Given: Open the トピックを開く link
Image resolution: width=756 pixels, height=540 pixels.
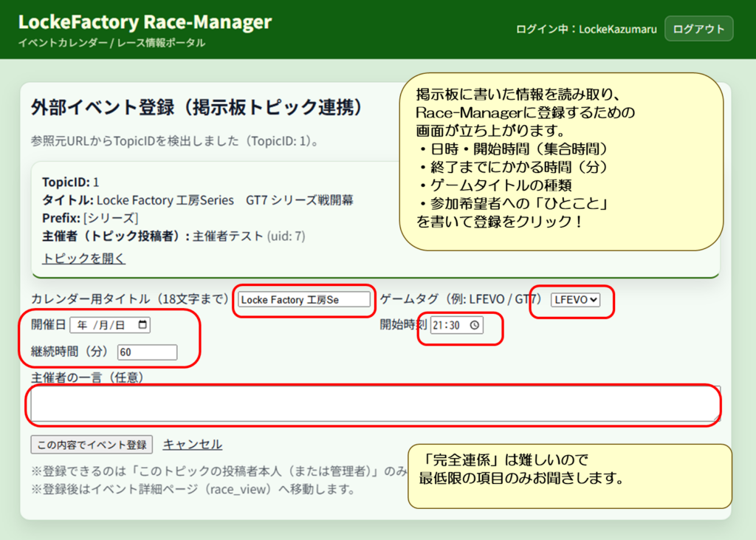Looking at the screenshot, I should [x=83, y=258].
